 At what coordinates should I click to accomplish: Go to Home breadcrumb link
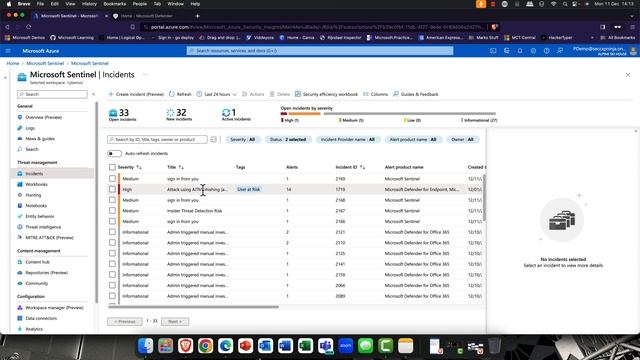13,63
